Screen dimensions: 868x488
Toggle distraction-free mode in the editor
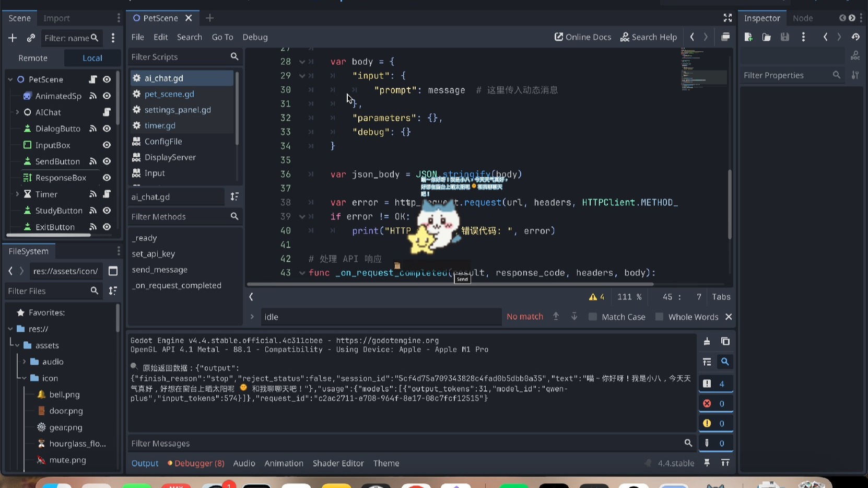coord(728,18)
